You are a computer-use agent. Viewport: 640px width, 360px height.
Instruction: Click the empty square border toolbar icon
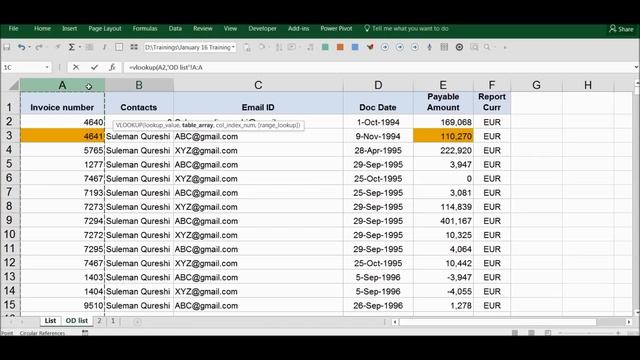click(119, 47)
